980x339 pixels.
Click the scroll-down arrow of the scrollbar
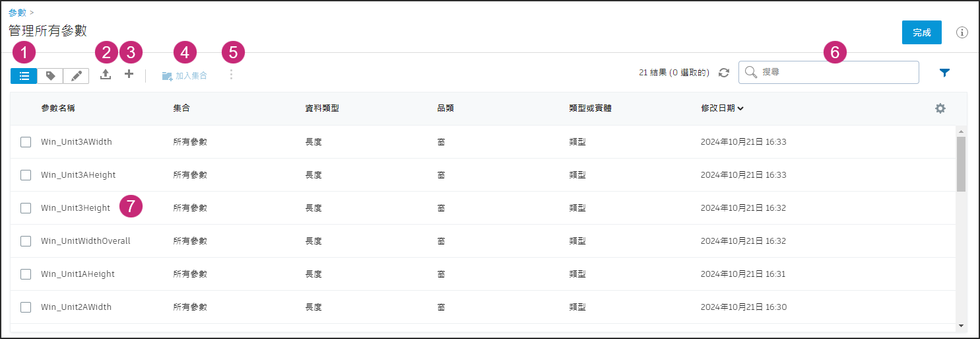click(x=961, y=325)
